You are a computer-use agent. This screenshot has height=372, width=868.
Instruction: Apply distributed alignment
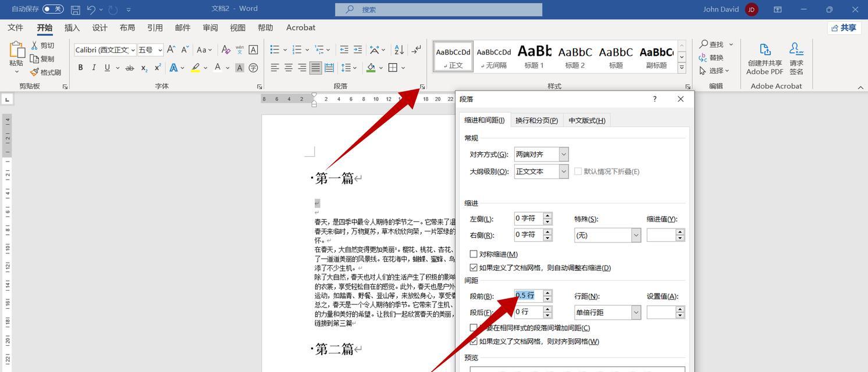[329, 68]
